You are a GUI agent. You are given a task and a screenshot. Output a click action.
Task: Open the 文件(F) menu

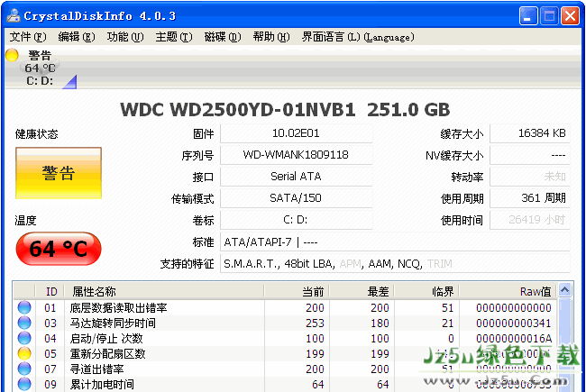pos(28,37)
